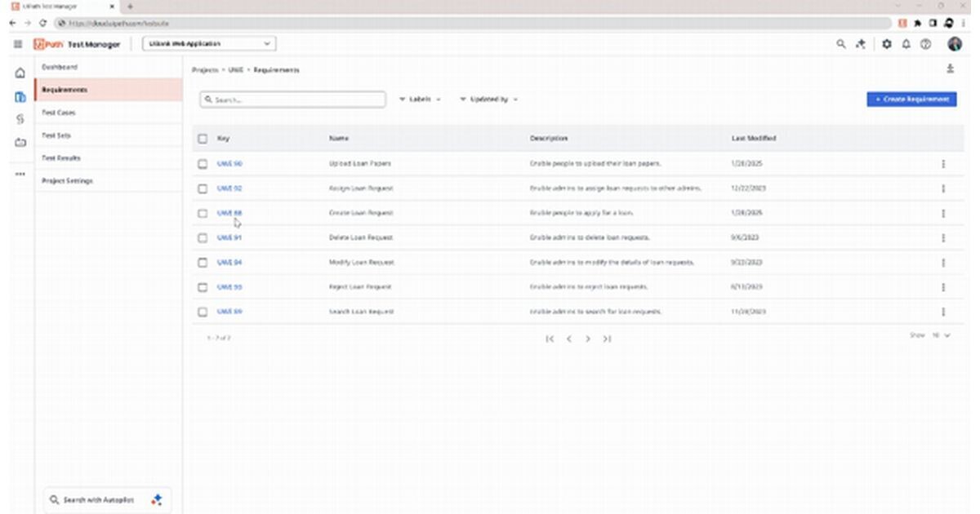Click the home icon in left rail
This screenshot has height=514, width=980.
pos(20,74)
